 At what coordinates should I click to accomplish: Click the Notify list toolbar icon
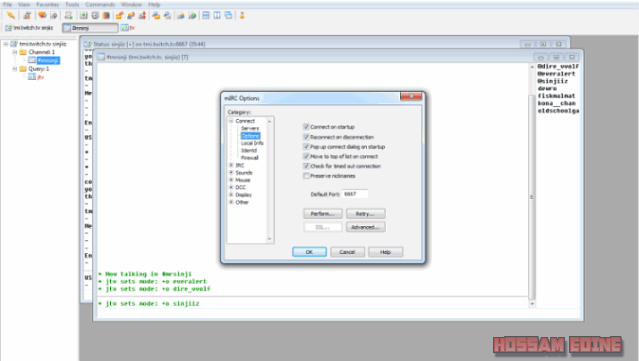point(181,15)
